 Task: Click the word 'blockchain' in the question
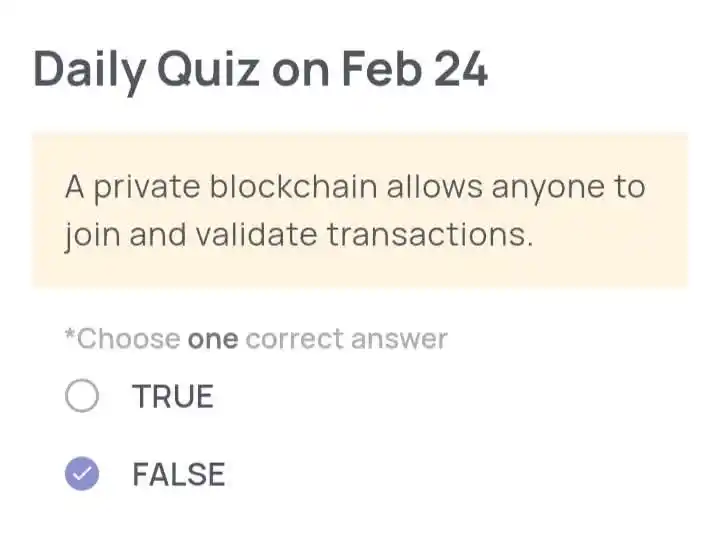[293, 186]
